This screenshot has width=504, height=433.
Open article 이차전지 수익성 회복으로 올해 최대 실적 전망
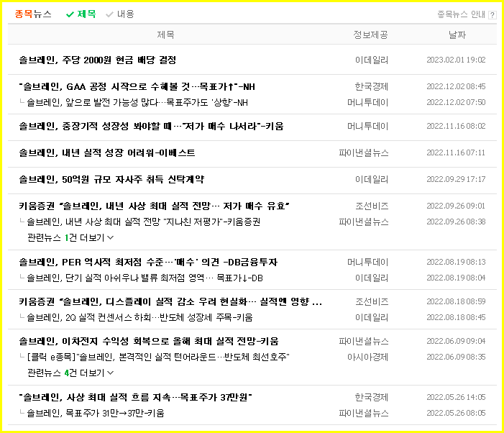149,342
